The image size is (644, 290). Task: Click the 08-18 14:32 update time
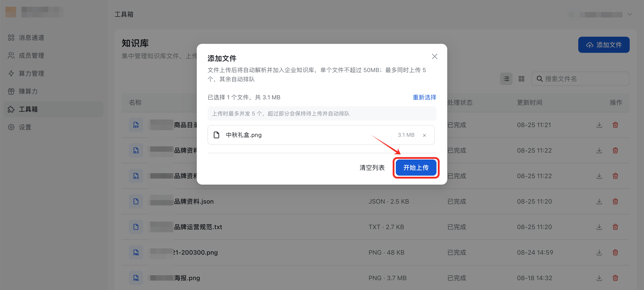pos(534,278)
